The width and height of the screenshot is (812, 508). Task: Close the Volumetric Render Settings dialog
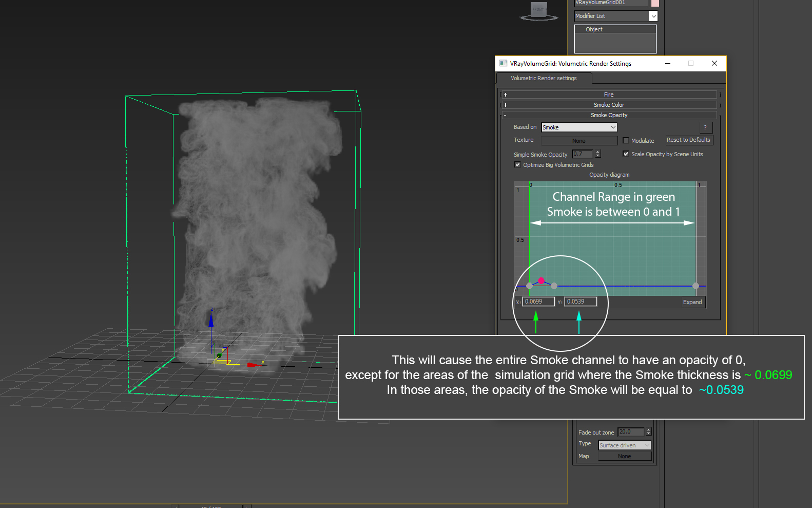714,63
